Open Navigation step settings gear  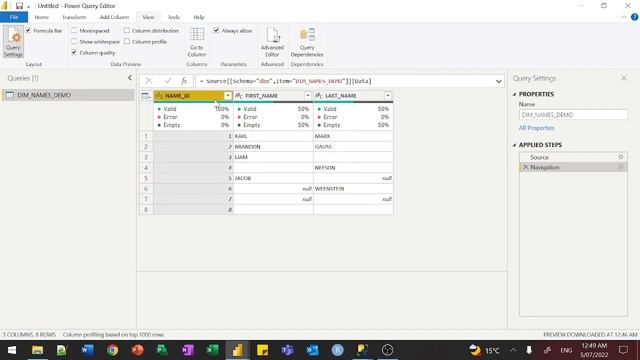click(621, 167)
